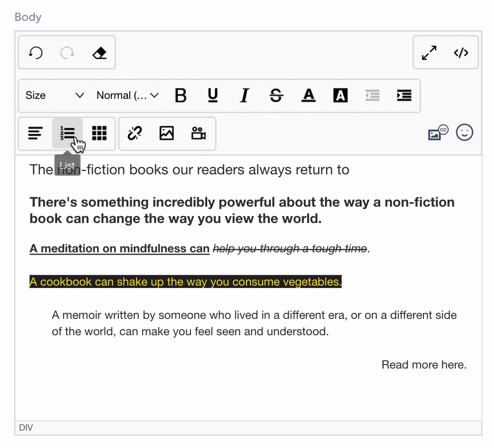Click the DIV element path in status bar
This screenshot has height=448, width=494.
pos(26,428)
